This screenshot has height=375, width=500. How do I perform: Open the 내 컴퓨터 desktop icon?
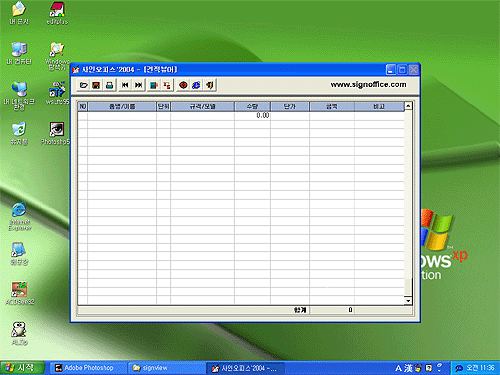[x=19, y=53]
